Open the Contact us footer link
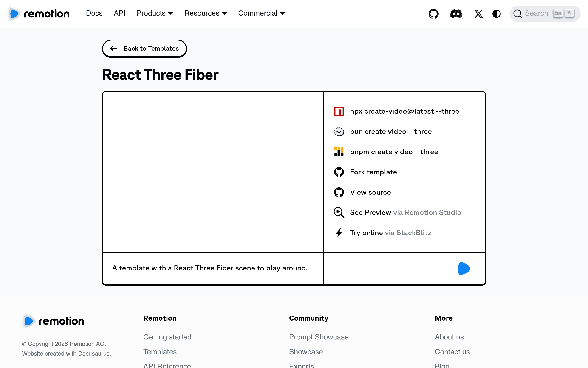Viewport: 588px width, 368px height. (452, 351)
